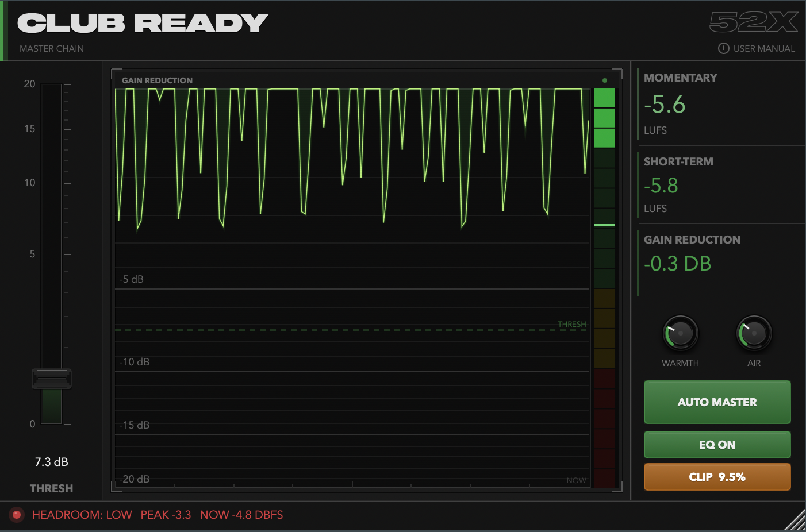
Task: Click the MASTER CHAIN subtitle
Action: [x=52, y=49]
